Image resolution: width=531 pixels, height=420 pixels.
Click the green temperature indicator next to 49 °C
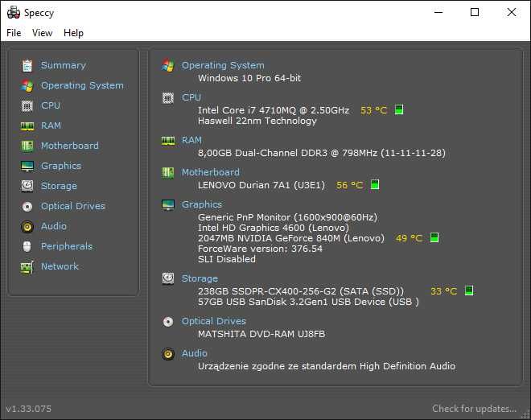point(434,237)
